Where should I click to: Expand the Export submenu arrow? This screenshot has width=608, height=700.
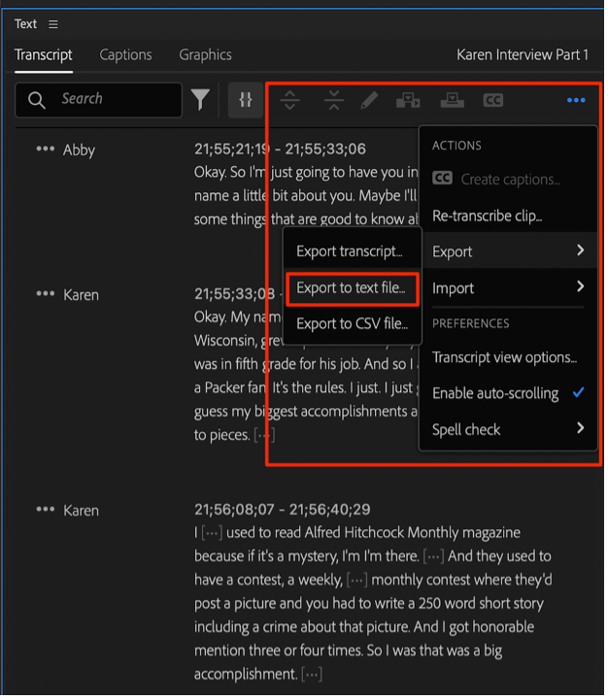click(x=580, y=250)
